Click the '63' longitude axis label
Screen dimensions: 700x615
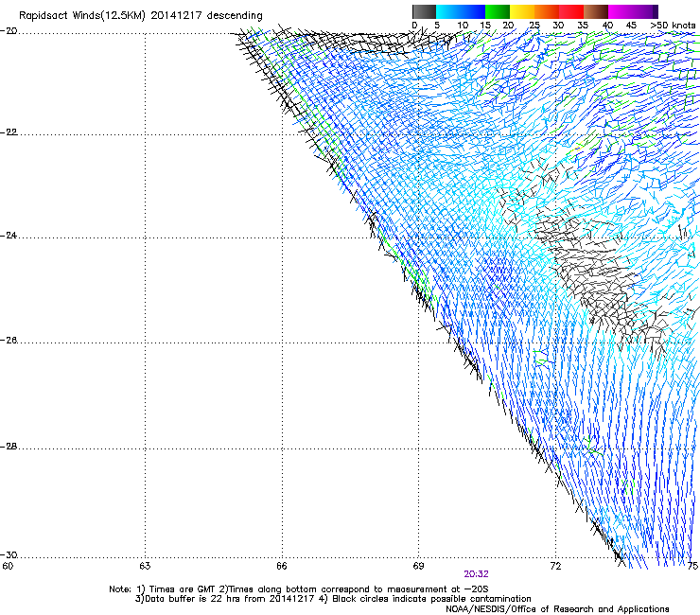145,566
